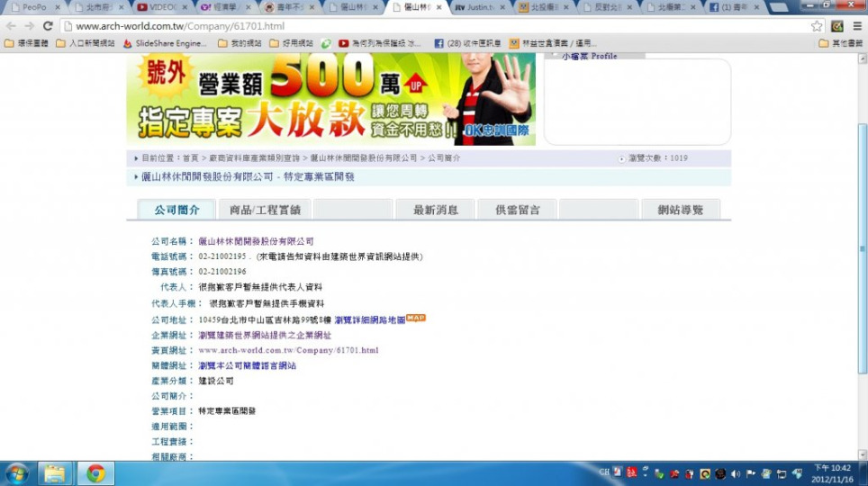
Task: Click the page vertical scrollbar
Action: tap(862, 252)
